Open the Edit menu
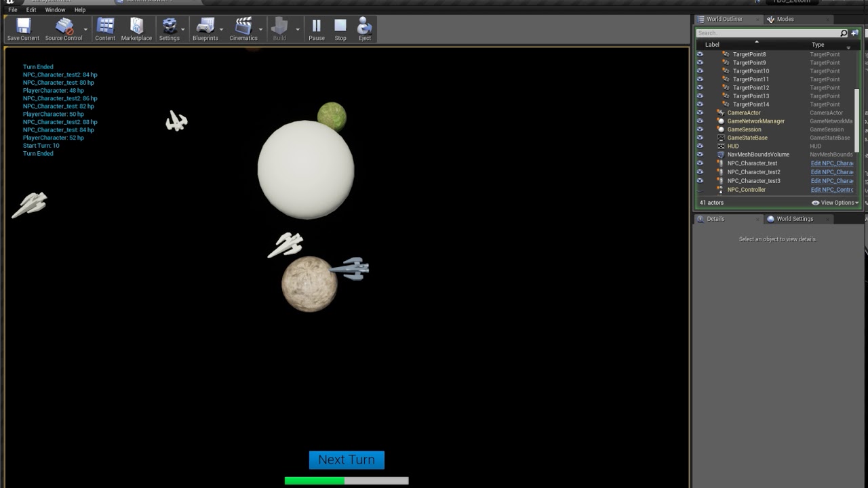868x488 pixels. click(x=31, y=10)
